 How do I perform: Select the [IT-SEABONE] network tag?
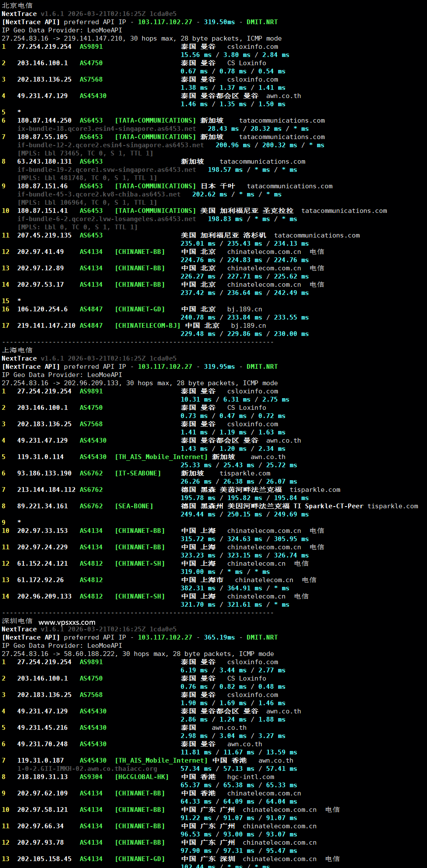point(137,473)
